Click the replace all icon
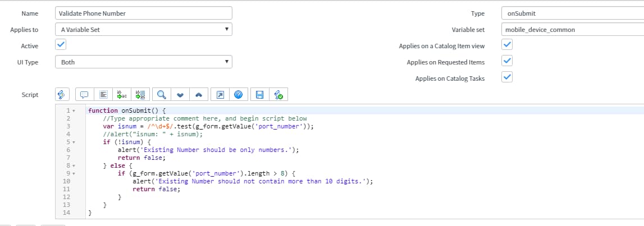Viewport: 644px width, 226px height. tap(141, 95)
